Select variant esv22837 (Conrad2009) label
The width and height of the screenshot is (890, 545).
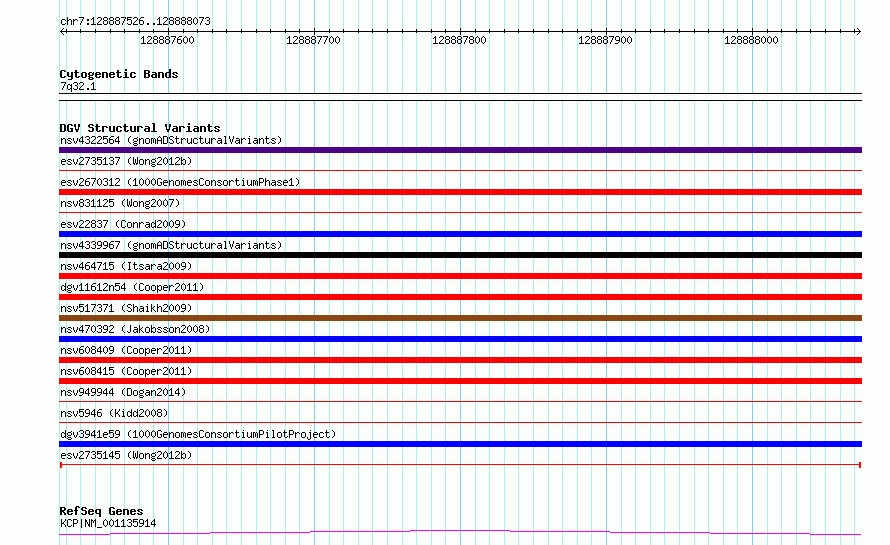tap(123, 224)
